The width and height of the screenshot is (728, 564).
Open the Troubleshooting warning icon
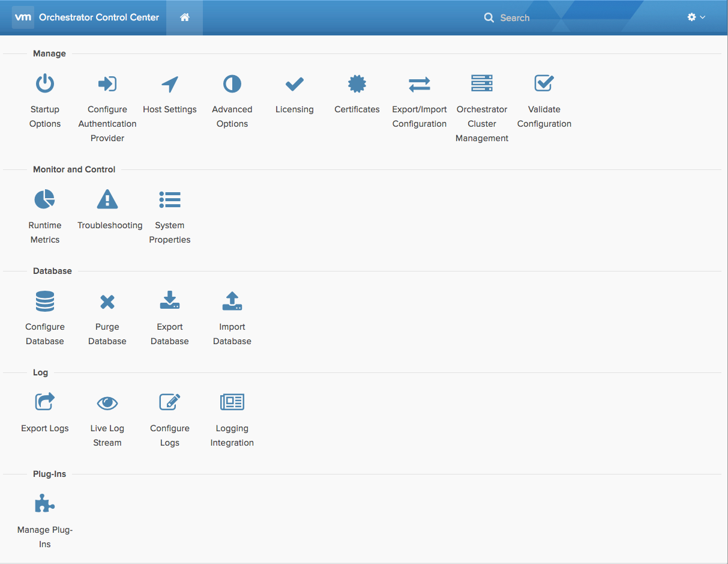click(107, 199)
